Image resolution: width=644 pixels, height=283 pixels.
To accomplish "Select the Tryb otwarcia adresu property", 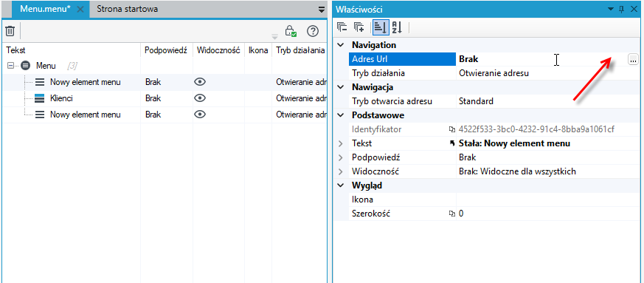I will click(x=392, y=101).
